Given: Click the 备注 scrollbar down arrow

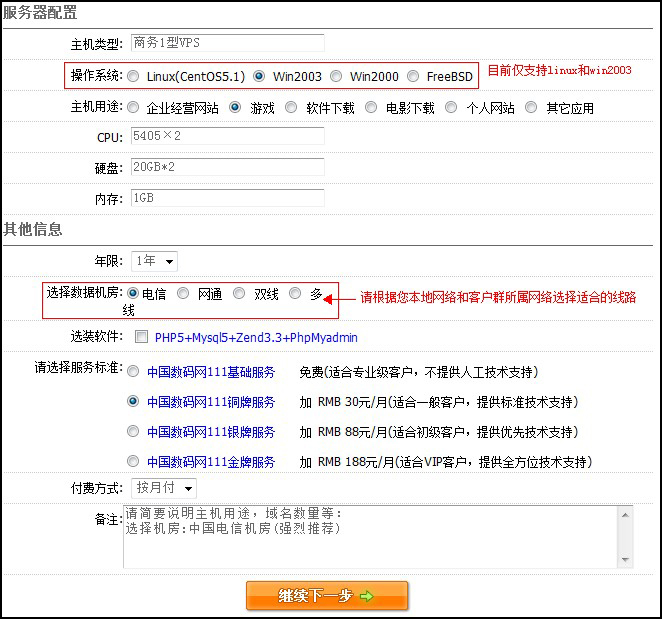Looking at the screenshot, I should [626, 560].
